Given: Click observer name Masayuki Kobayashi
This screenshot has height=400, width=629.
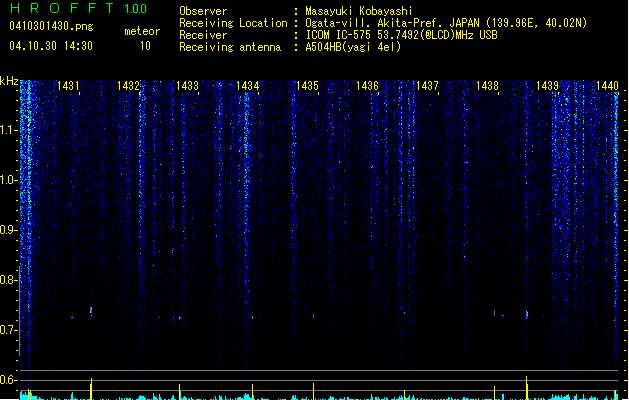Looking at the screenshot, I should 359,11.
